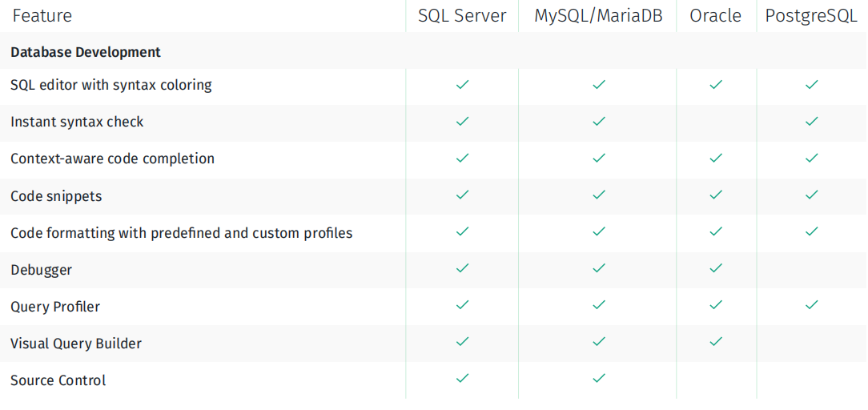Click the Query Profiler feature label

tap(55, 307)
